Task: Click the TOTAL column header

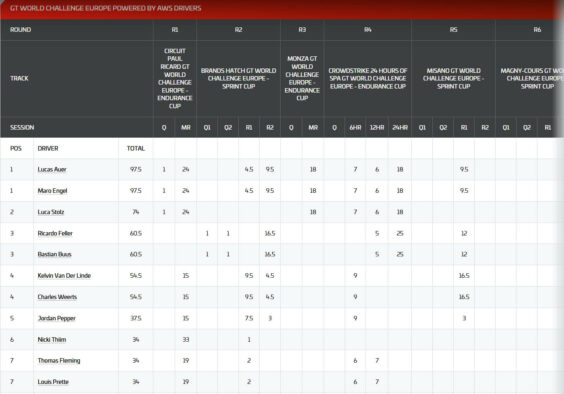Action: (136, 148)
